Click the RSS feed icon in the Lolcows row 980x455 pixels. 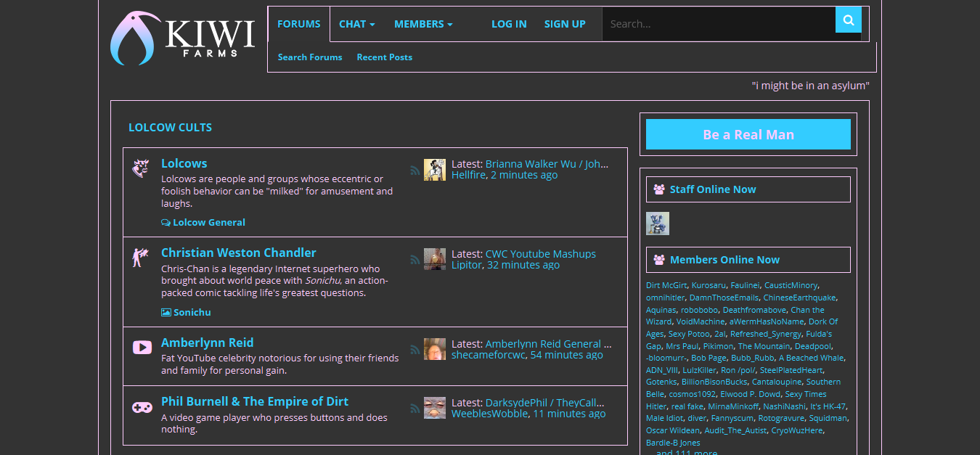coord(415,171)
